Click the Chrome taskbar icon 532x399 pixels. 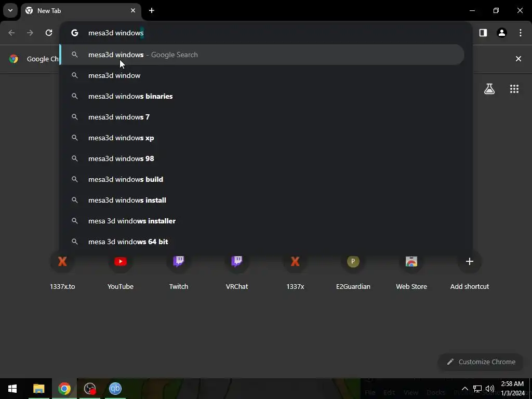(x=64, y=389)
